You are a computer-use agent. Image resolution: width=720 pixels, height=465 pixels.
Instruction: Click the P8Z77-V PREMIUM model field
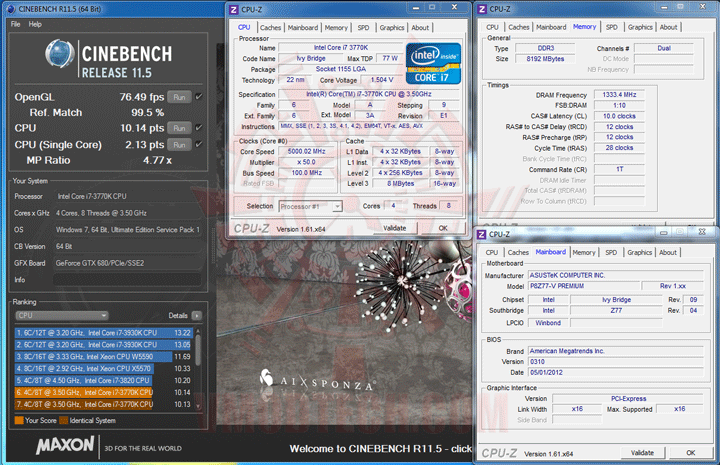click(x=584, y=286)
